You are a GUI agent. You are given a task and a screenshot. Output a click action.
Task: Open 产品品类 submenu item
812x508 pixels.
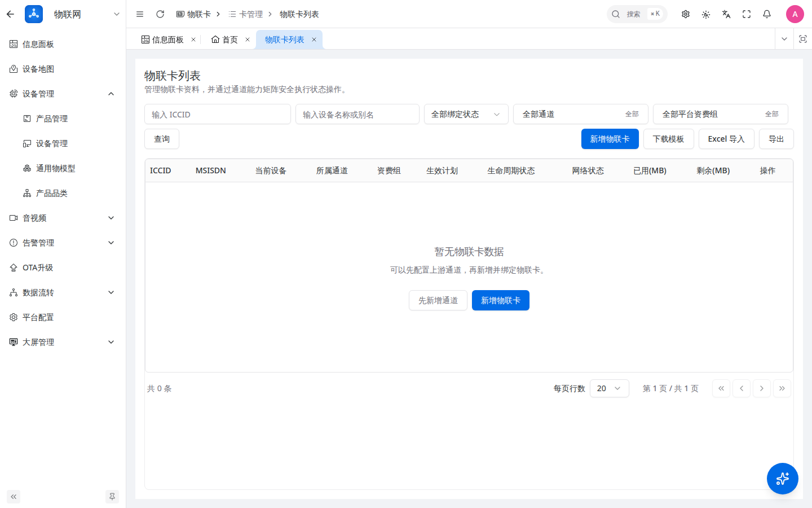[63, 193]
